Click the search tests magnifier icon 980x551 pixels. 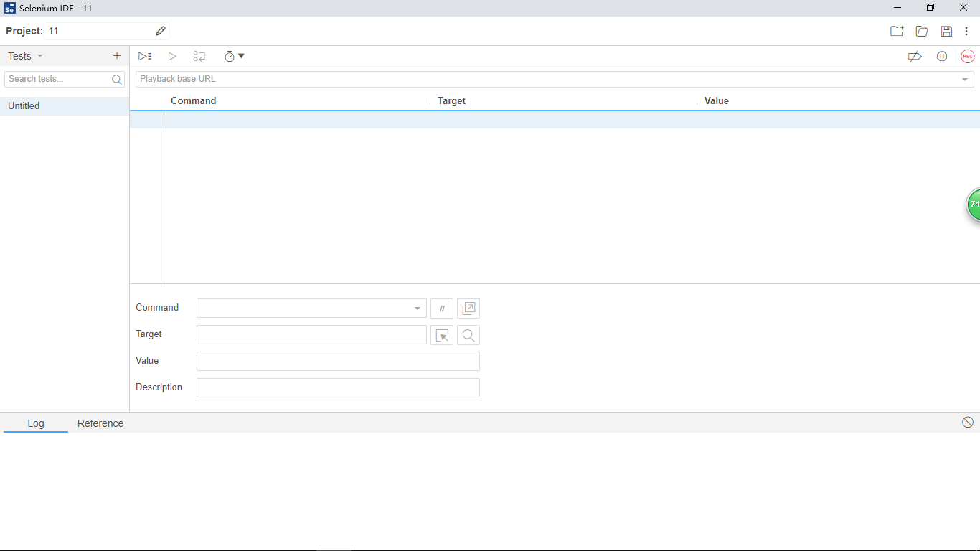pos(117,80)
